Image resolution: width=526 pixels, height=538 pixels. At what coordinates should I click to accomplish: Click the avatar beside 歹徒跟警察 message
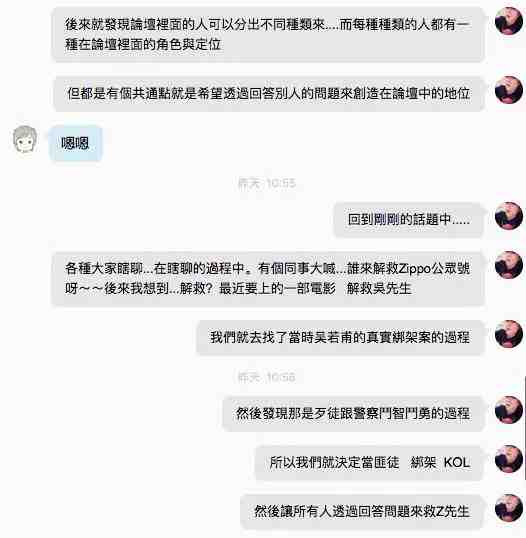point(509,410)
